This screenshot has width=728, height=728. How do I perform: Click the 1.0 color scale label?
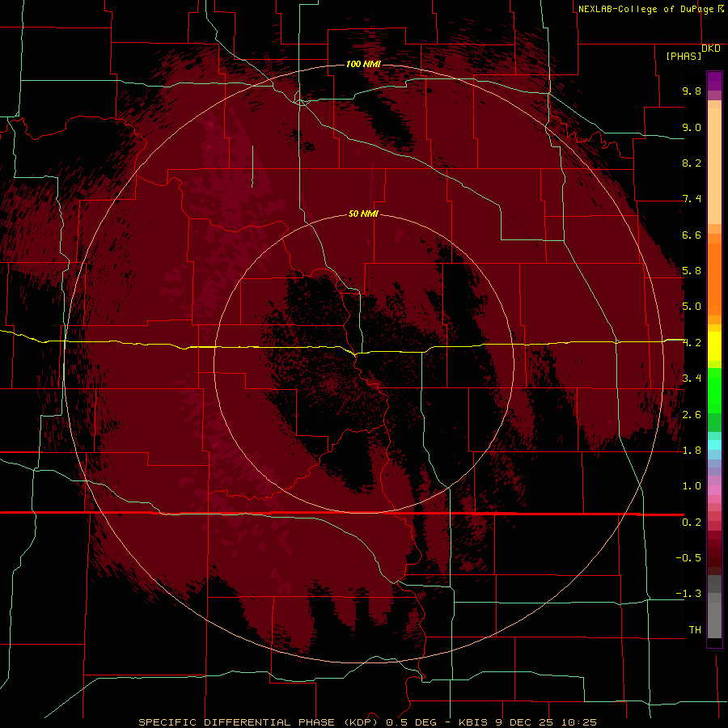click(692, 486)
